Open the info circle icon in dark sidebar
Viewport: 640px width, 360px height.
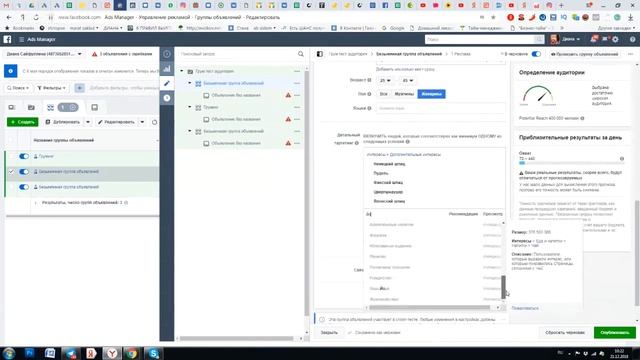(167, 54)
